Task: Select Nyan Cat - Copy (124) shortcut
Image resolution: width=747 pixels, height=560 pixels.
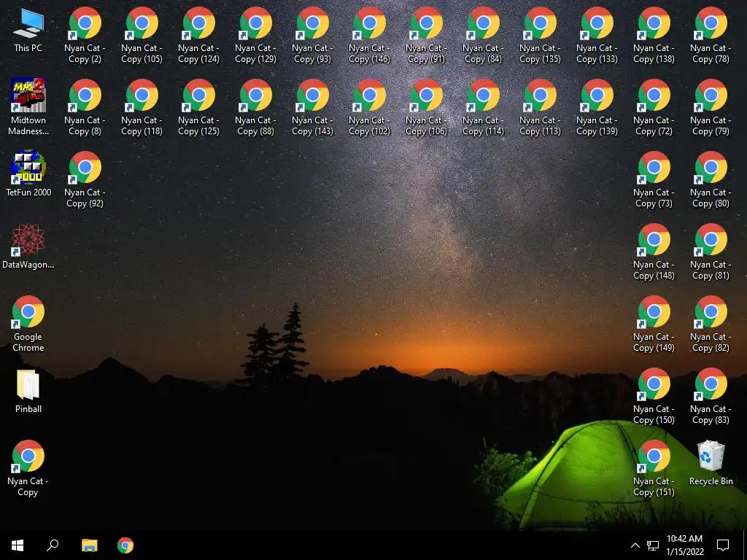Action: point(198,35)
